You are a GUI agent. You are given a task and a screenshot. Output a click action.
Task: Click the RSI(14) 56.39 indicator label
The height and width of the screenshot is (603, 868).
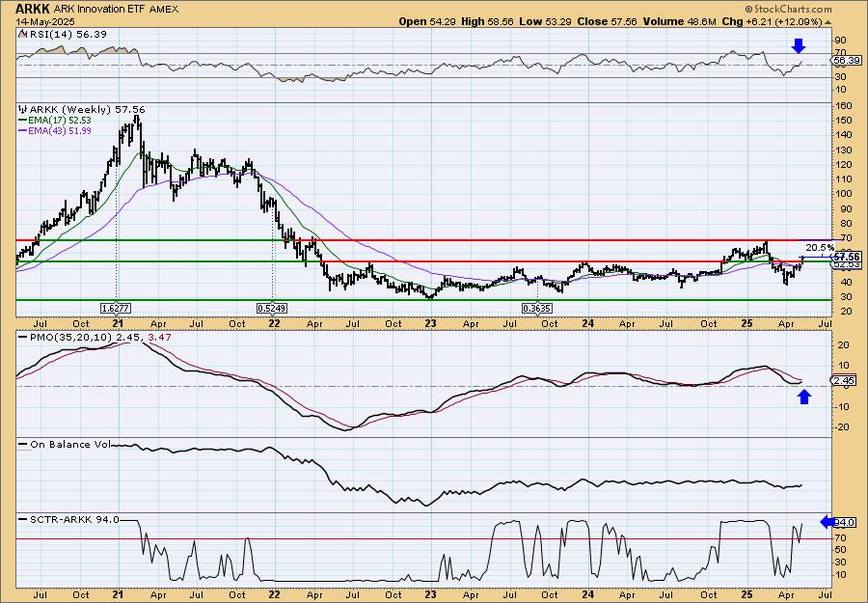[68, 34]
